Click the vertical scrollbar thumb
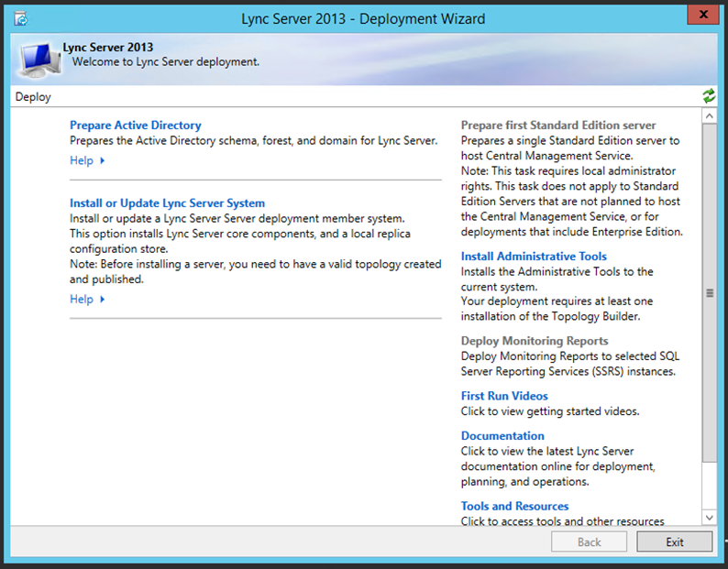Image resolution: width=728 pixels, height=569 pixels. (x=710, y=293)
